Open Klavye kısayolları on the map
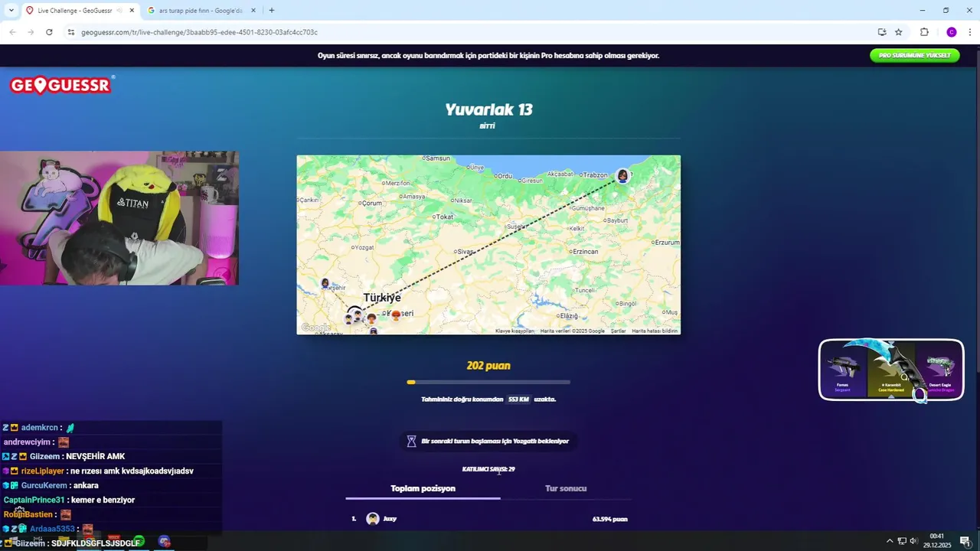This screenshot has width=980, height=551. [514, 331]
